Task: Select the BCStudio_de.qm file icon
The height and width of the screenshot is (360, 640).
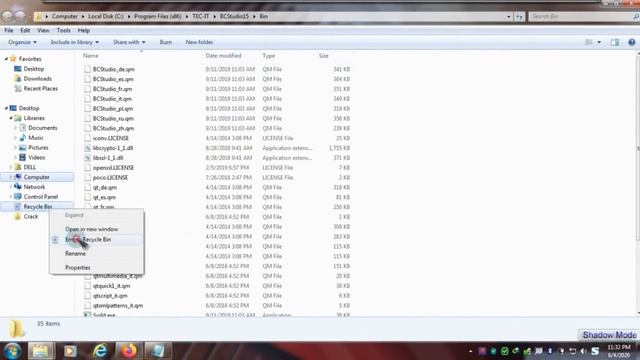Action: click(87, 69)
